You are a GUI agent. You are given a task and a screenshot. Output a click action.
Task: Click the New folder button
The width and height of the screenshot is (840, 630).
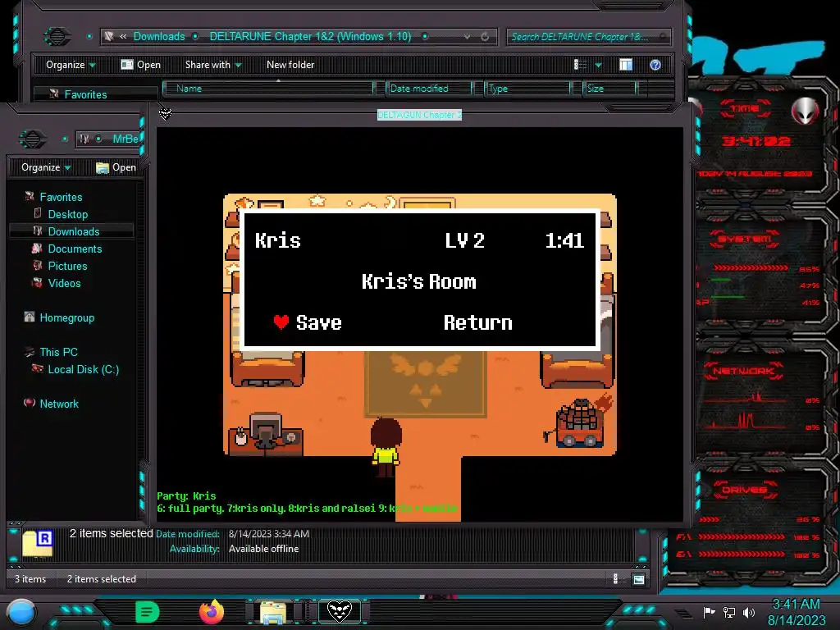point(290,65)
